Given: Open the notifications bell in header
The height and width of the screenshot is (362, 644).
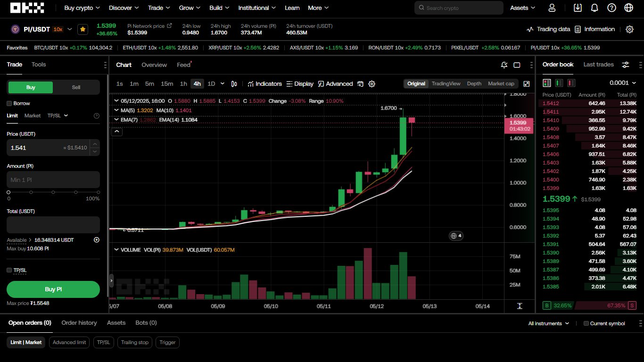Looking at the screenshot, I should pyautogui.click(x=594, y=8).
